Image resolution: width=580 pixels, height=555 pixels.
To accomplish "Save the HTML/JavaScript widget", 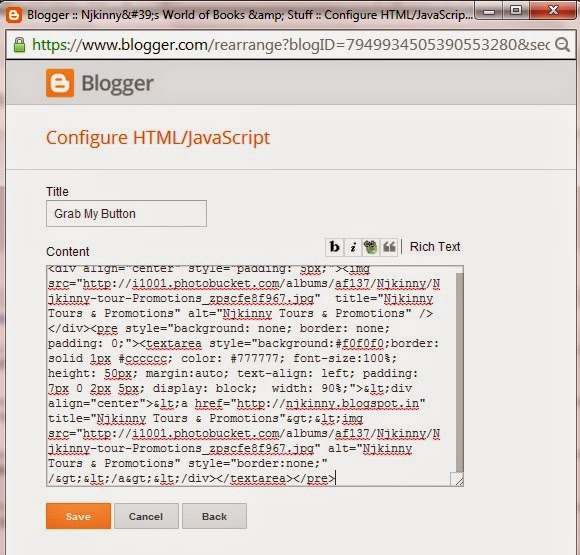I will point(78,516).
